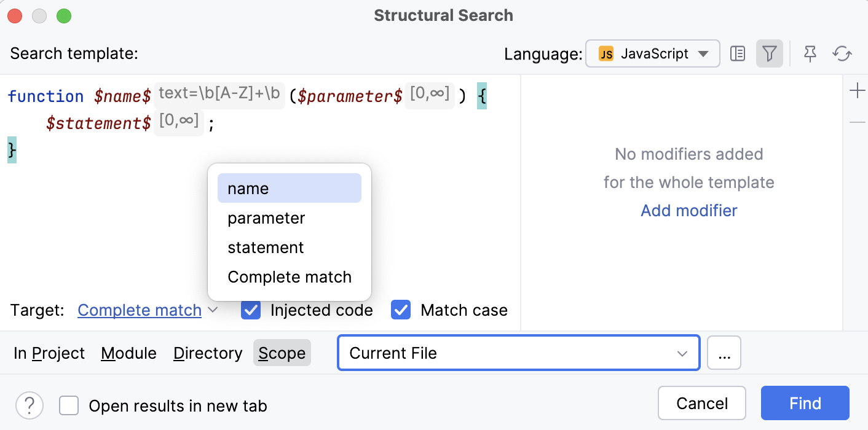This screenshot has height=430, width=868.
Task: Open the Current File scope dropdown
Action: [518, 353]
